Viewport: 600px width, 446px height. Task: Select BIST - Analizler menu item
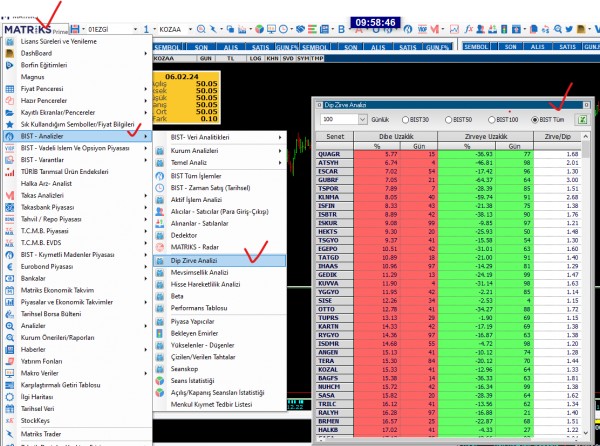pyautogui.click(x=78, y=136)
